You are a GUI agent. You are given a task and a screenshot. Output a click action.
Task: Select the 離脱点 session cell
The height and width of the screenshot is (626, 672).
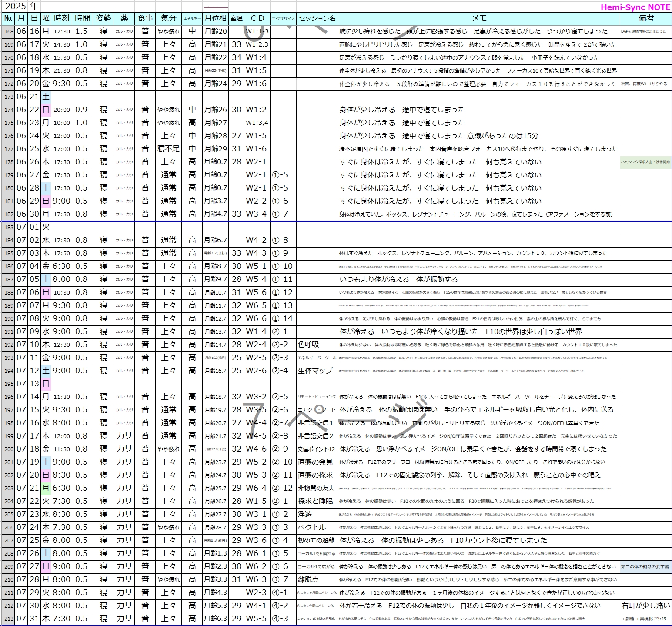[x=318, y=579]
